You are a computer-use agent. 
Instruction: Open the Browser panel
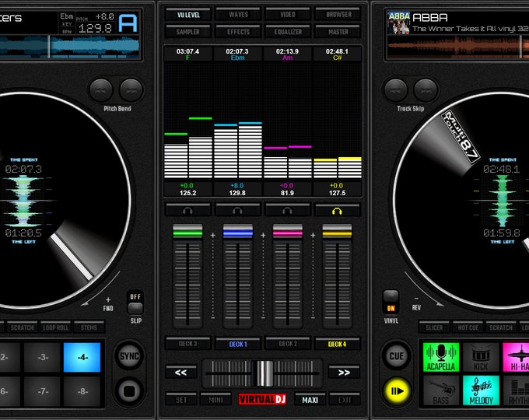pyautogui.click(x=338, y=15)
